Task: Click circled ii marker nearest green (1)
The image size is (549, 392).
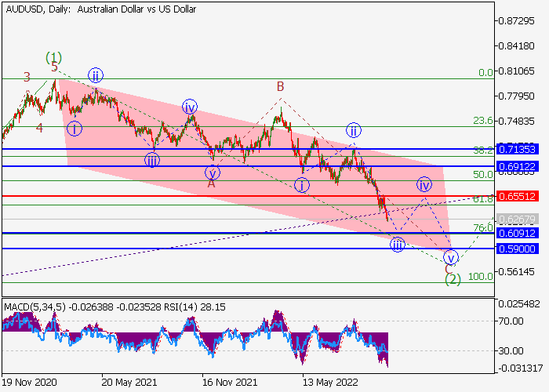Action: [96, 75]
